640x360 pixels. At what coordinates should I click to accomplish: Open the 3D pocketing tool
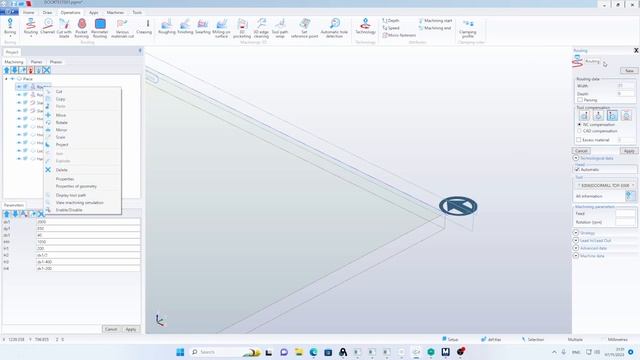(x=242, y=28)
